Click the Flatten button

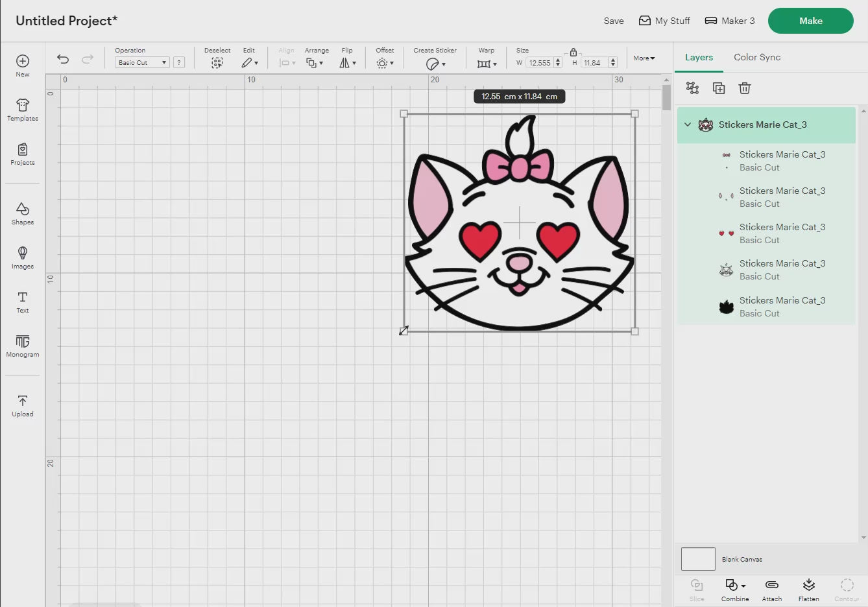coord(808,589)
